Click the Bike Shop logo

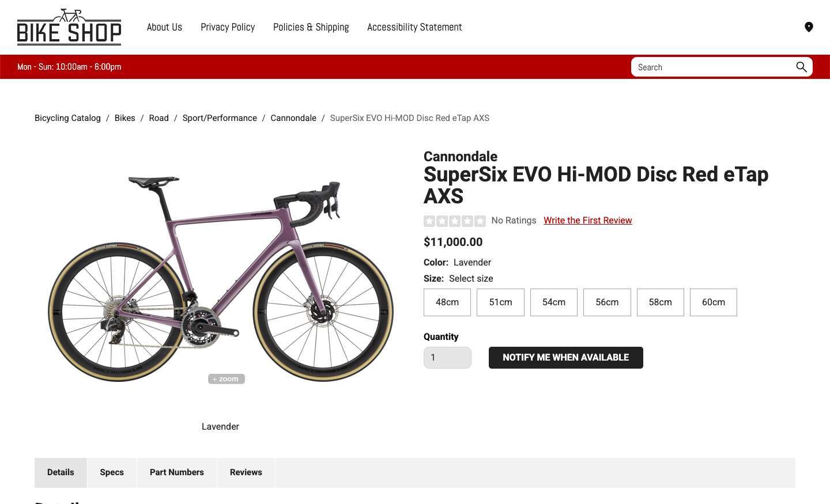pyautogui.click(x=69, y=27)
